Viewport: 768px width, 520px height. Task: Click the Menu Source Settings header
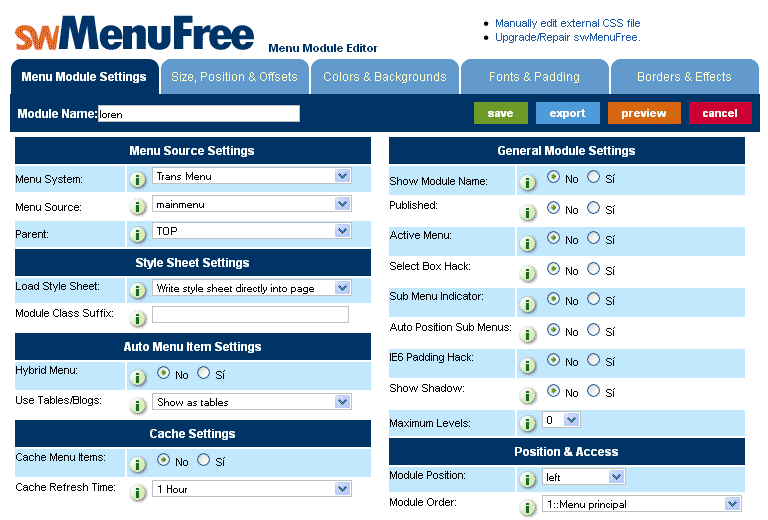[193, 150]
